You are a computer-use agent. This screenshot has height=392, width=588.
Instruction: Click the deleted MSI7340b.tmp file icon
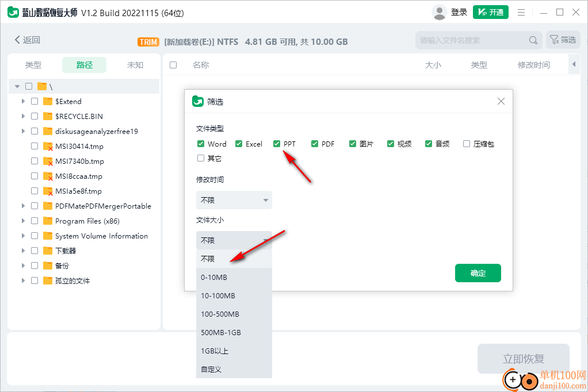48,161
